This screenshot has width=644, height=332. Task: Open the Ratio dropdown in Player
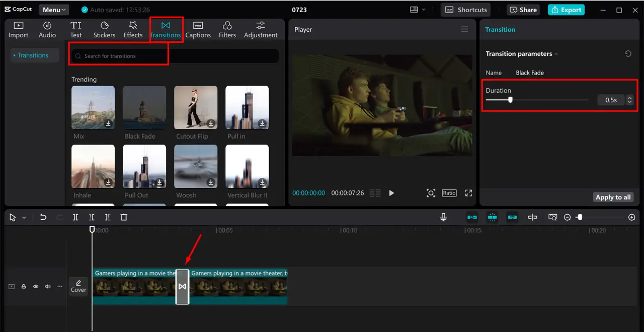[449, 192]
